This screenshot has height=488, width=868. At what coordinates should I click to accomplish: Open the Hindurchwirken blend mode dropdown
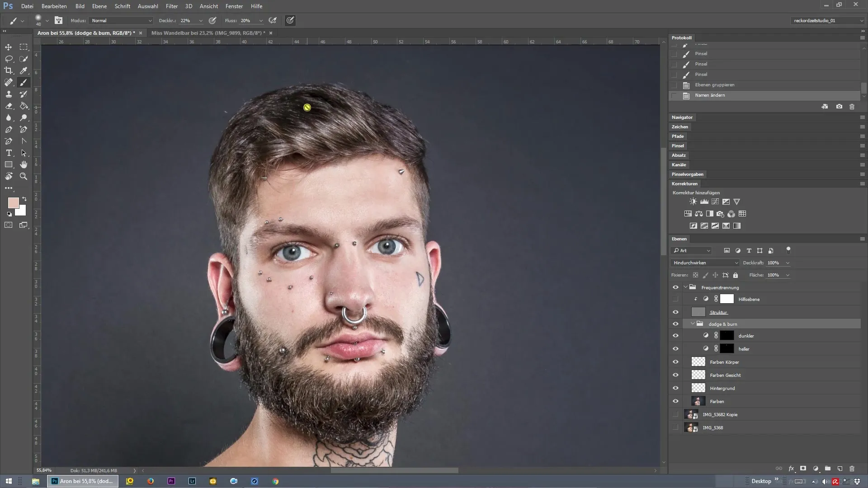point(705,263)
